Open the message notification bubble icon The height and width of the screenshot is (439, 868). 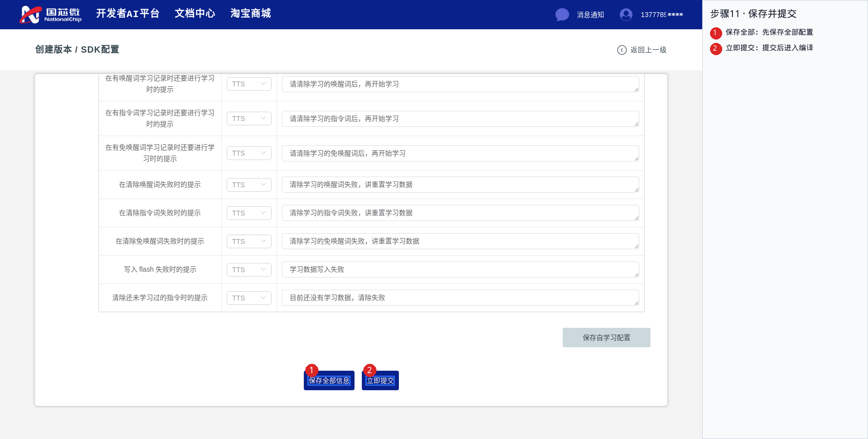click(562, 15)
